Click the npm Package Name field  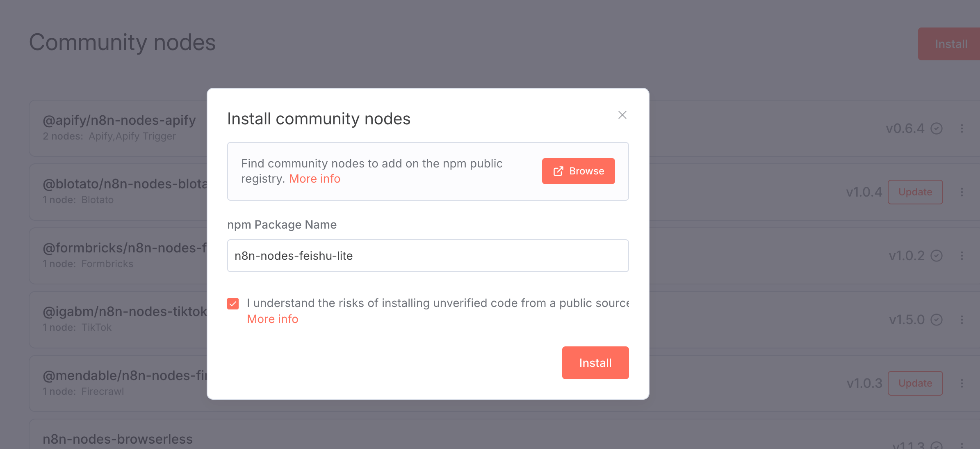pyautogui.click(x=428, y=256)
